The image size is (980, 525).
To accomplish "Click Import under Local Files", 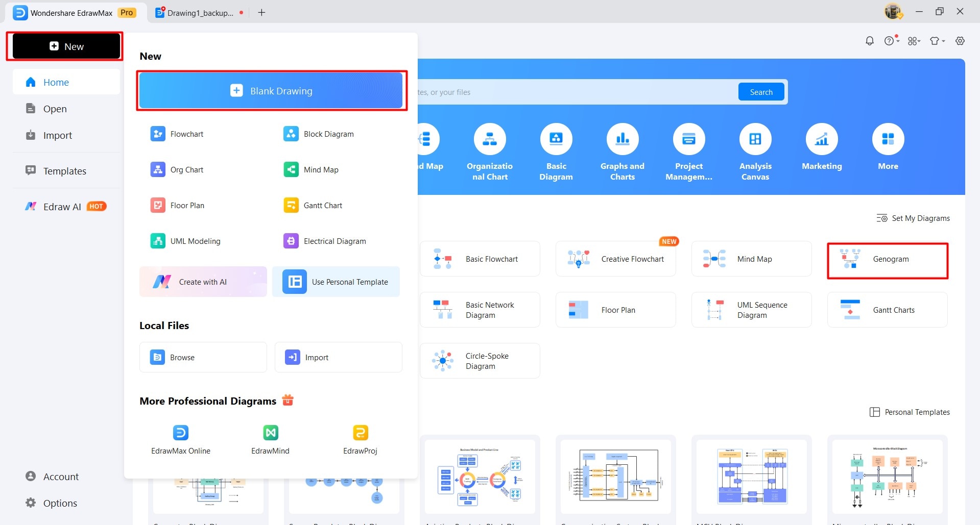I will coord(339,357).
